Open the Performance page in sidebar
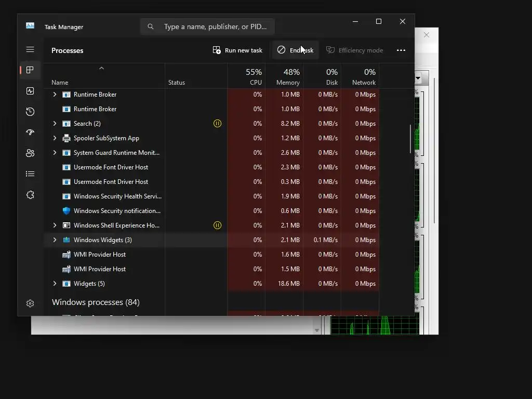This screenshot has width=532, height=399. coord(30,91)
